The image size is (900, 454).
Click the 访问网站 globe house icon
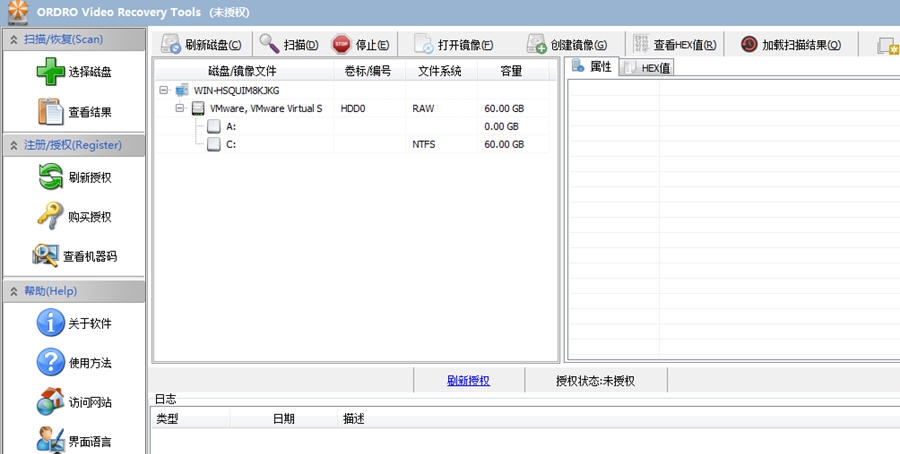click(51, 402)
